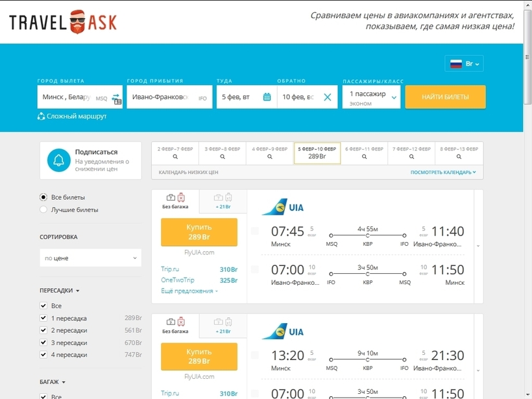Expand details of the 07:45 flight
This screenshot has width=532, height=399.
[x=478, y=246]
